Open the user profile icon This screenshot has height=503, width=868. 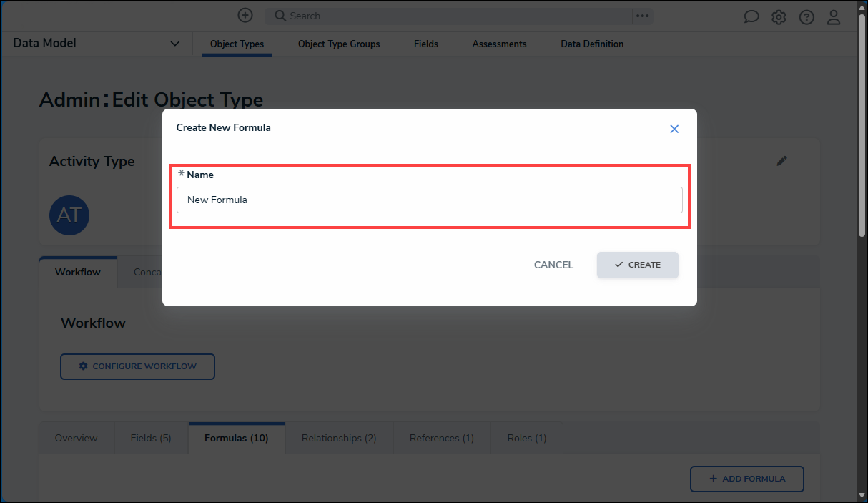(834, 17)
